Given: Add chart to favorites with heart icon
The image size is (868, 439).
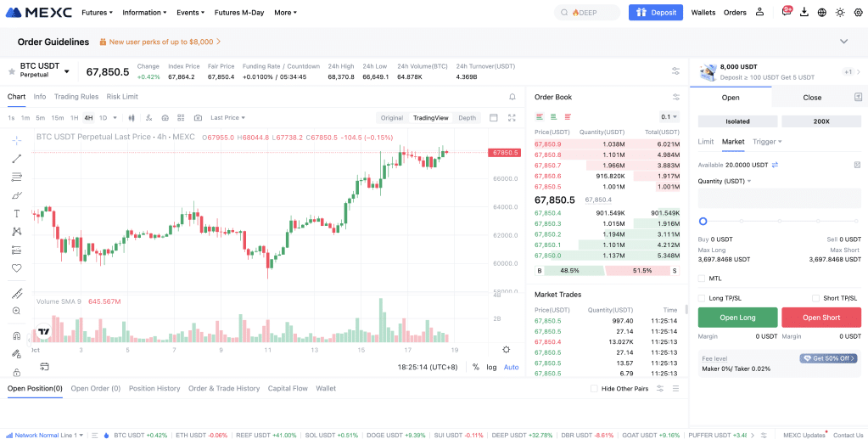Looking at the screenshot, I should (x=17, y=268).
